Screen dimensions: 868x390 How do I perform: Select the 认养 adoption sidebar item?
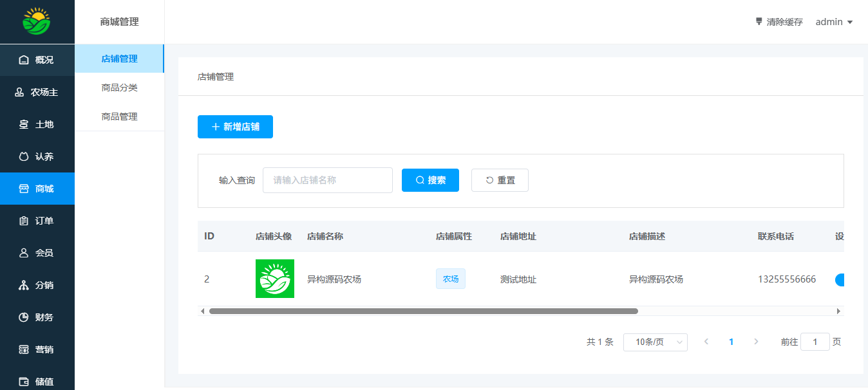[37, 156]
